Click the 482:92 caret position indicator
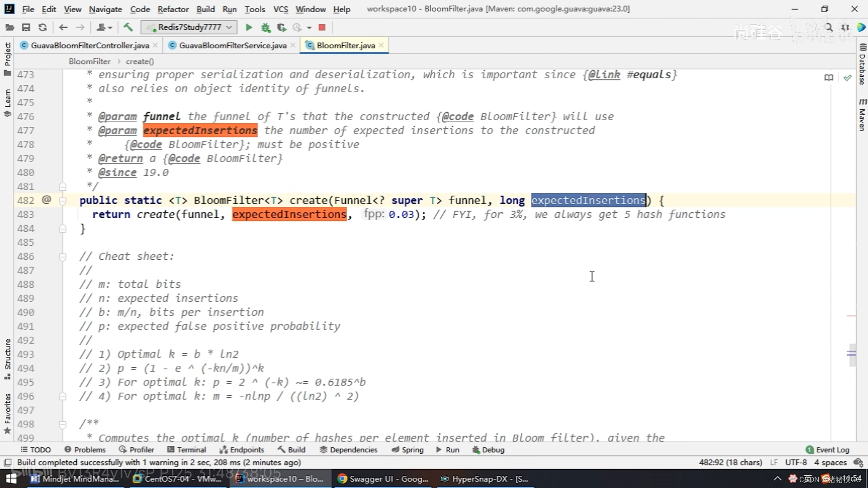The height and width of the screenshot is (488, 868). click(730, 462)
